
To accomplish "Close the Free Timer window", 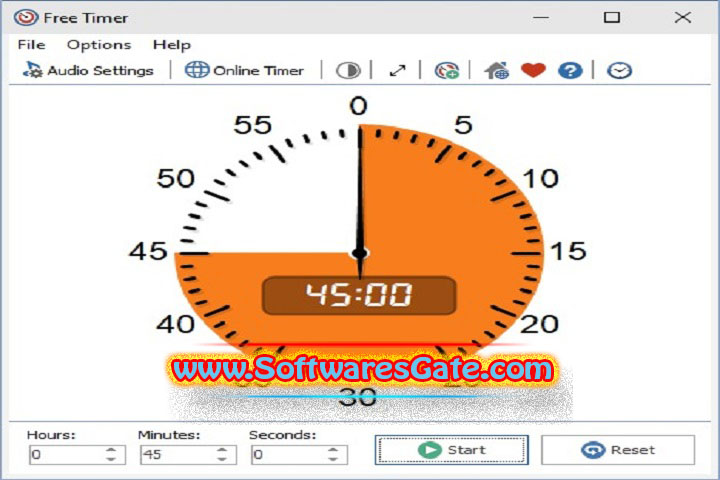I will pyautogui.click(x=683, y=17).
